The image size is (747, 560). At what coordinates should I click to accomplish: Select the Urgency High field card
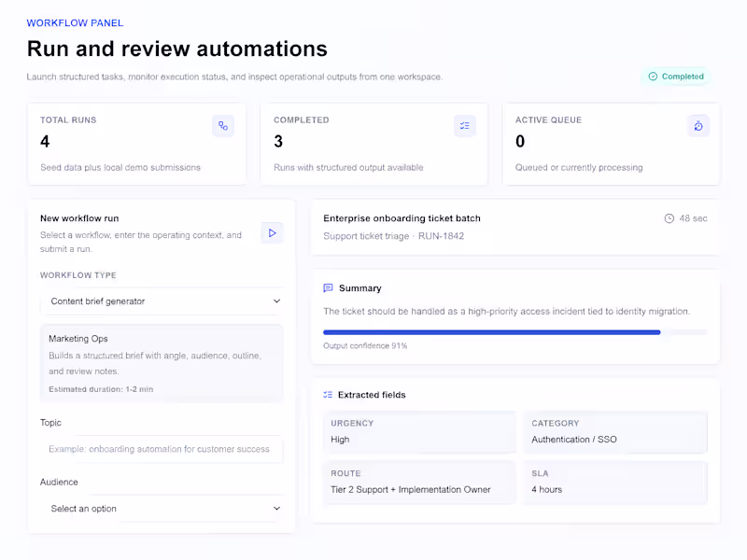click(418, 430)
